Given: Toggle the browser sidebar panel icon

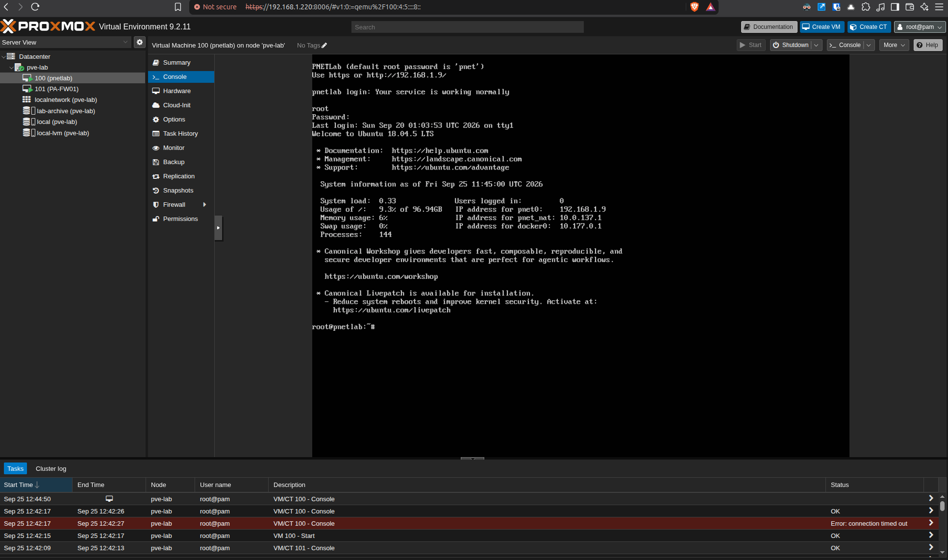Looking at the screenshot, I should (x=895, y=7).
